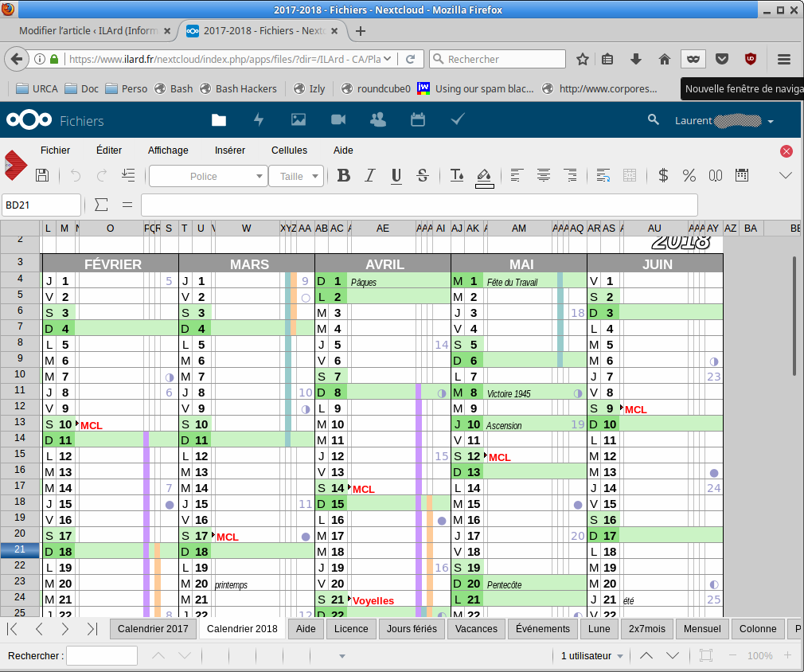Open the font color tool

click(x=456, y=175)
